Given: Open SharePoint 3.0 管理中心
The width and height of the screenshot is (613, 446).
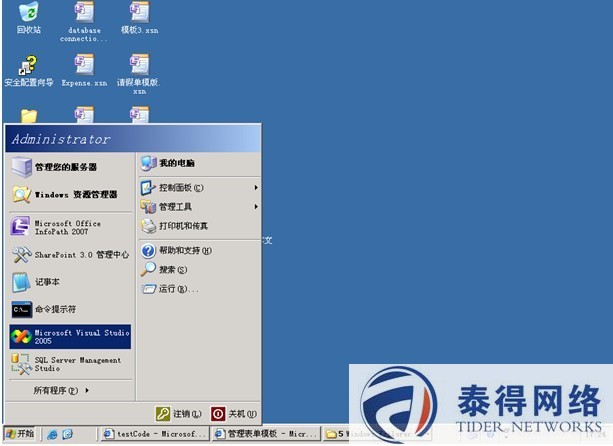Looking at the screenshot, I should 70,255.
